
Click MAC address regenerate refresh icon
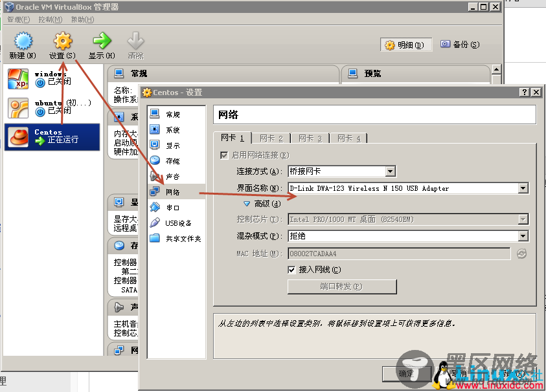[x=521, y=254]
